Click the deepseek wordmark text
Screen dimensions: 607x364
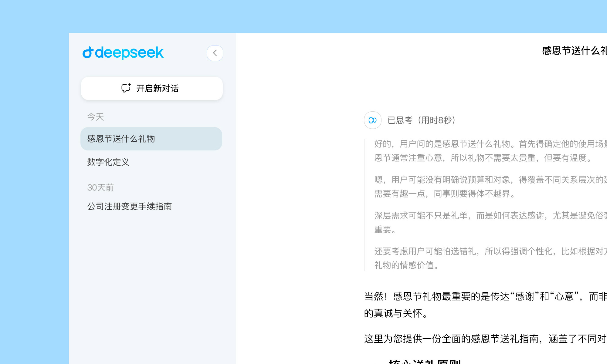point(129,53)
